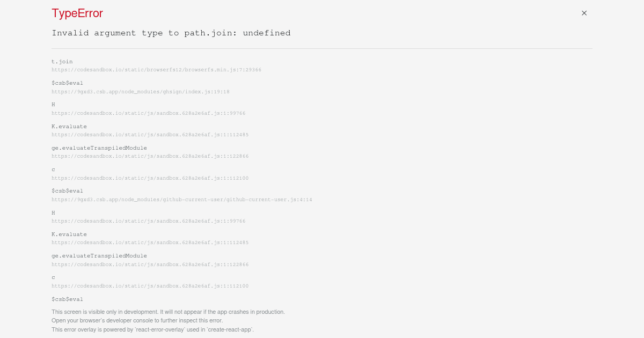Open the ghsign/index.js:19:18 source link

coord(141,92)
